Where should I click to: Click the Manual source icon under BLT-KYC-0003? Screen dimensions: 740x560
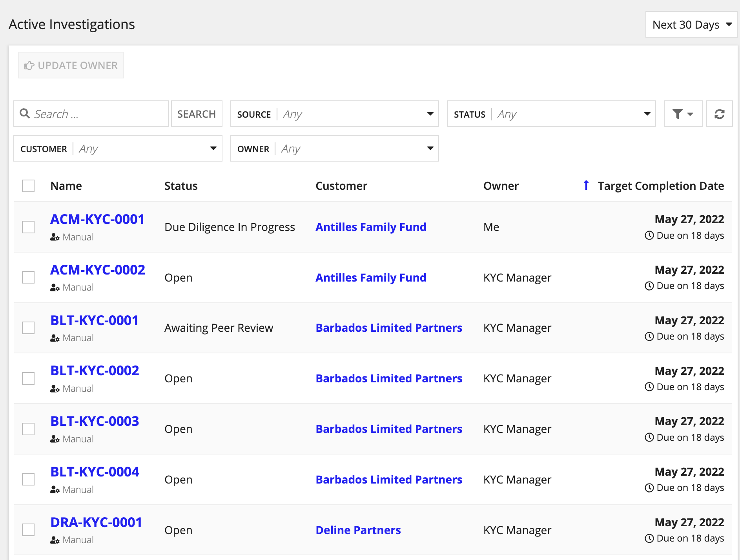[x=55, y=439]
